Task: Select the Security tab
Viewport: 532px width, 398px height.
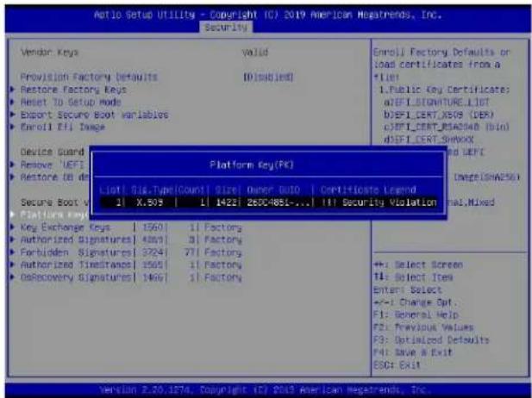Action: pos(226,27)
